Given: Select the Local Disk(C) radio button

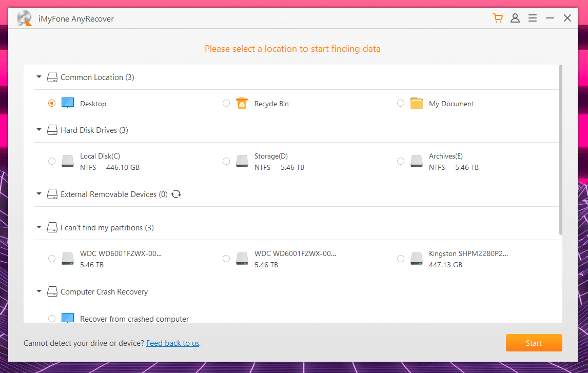Looking at the screenshot, I should (52, 161).
